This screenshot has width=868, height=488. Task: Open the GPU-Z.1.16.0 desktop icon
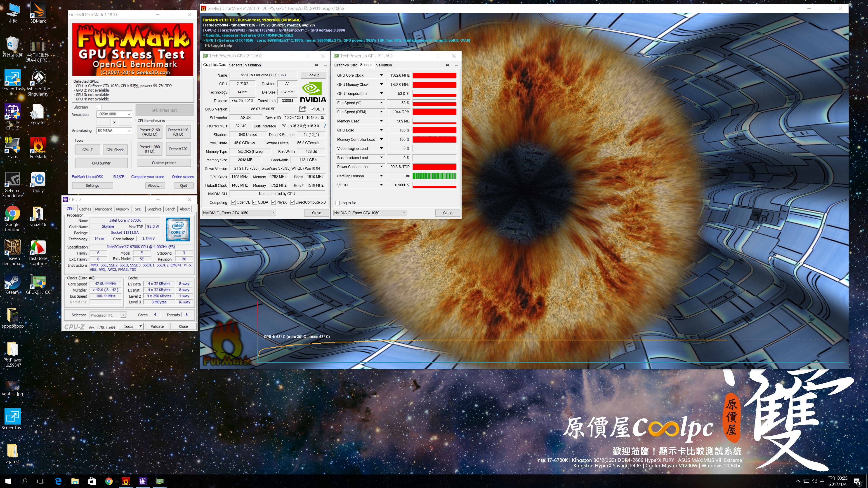pos(38,284)
